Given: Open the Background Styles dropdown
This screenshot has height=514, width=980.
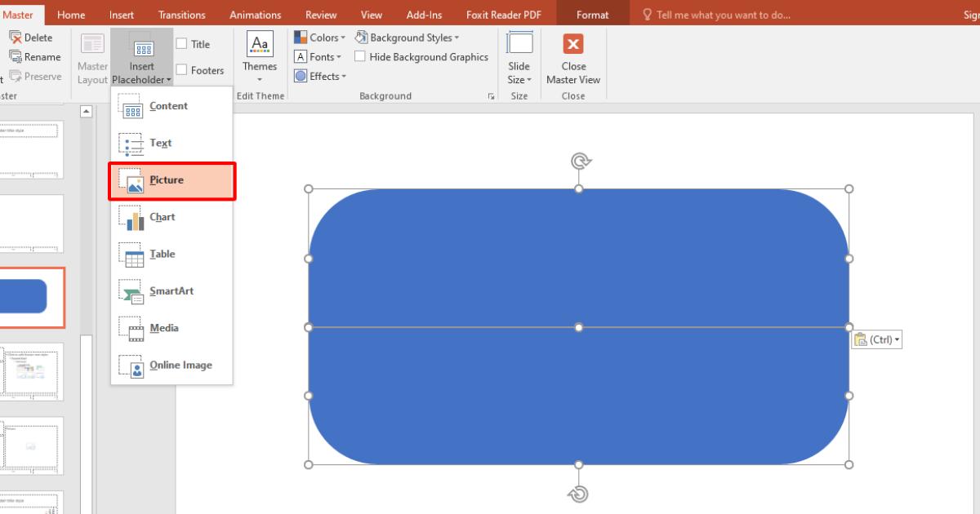Looking at the screenshot, I should coord(408,37).
